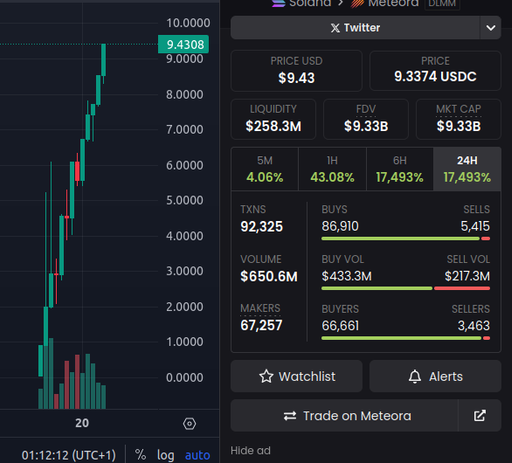Open chart settings hexagon icon
512x463 pixels.
tap(189, 424)
